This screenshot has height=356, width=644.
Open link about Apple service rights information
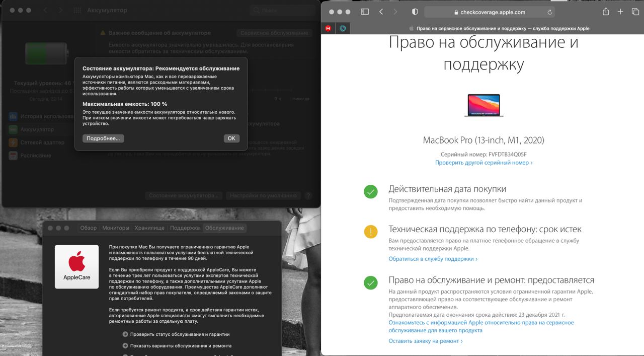pos(481,326)
